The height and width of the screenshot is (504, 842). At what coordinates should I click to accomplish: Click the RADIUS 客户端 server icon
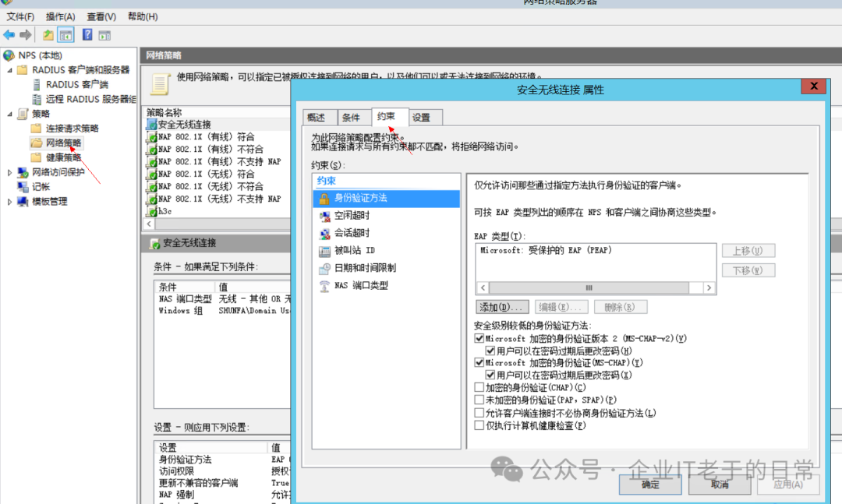[37, 84]
